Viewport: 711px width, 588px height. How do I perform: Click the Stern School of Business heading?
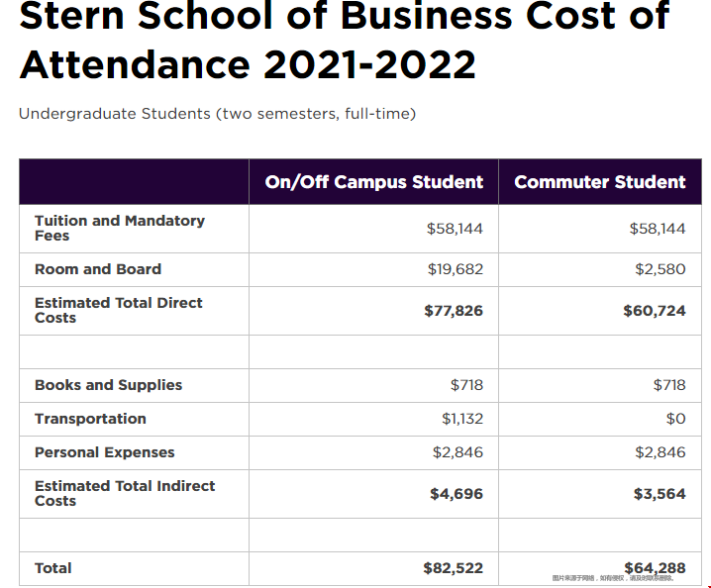click(x=345, y=40)
